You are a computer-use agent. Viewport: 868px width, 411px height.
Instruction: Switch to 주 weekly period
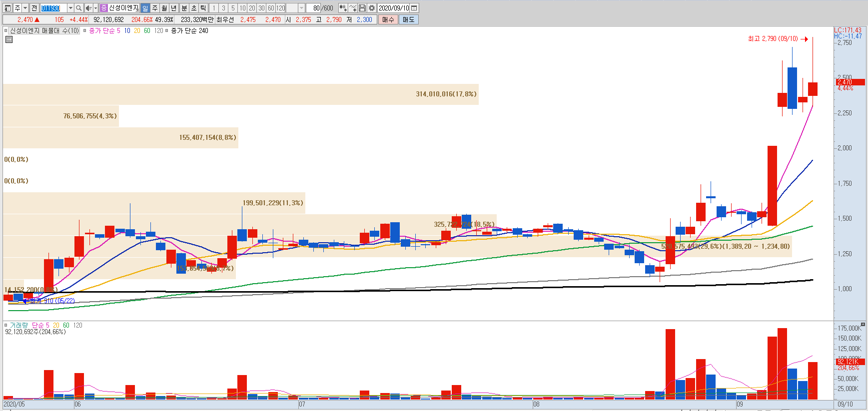tap(155, 8)
